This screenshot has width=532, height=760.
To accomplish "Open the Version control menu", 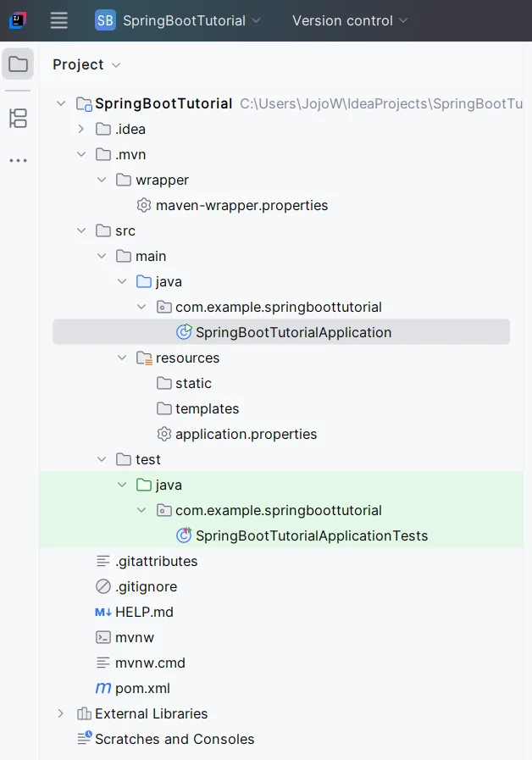I will (x=342, y=20).
